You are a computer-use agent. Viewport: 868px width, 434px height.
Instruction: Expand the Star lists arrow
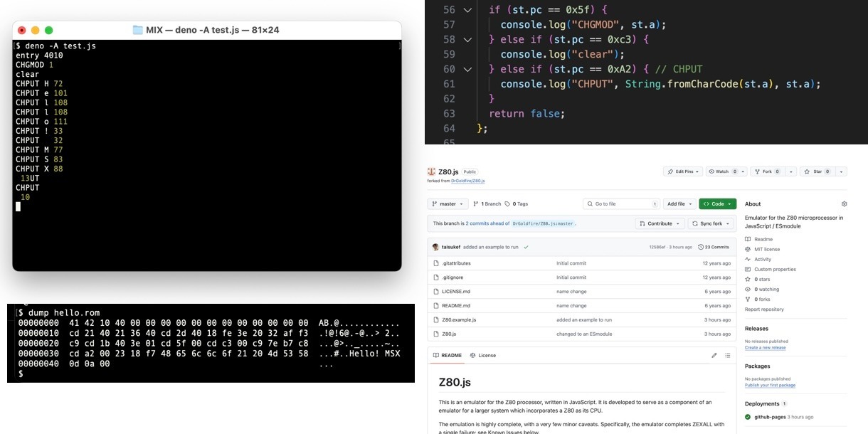point(842,171)
